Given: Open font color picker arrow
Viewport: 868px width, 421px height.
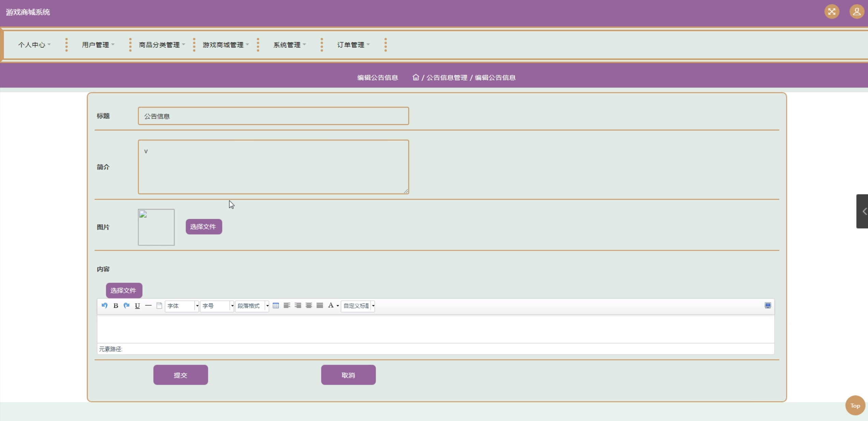Looking at the screenshot, I should pyautogui.click(x=338, y=306).
